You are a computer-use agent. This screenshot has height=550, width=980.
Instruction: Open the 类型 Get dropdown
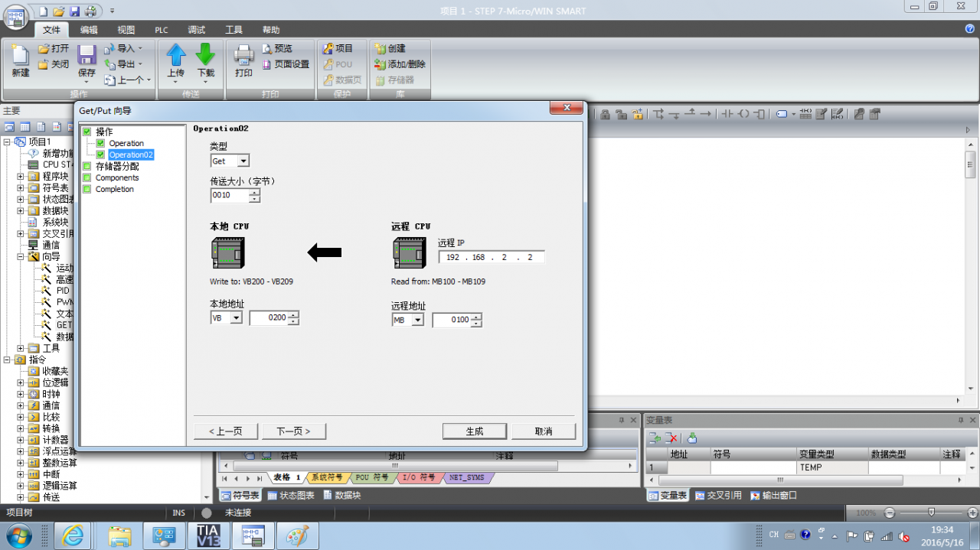pyautogui.click(x=243, y=161)
